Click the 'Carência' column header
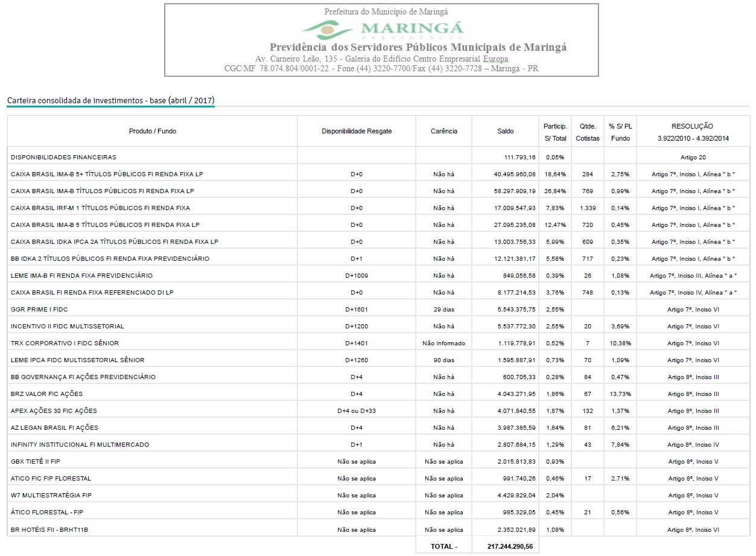 coord(443,131)
